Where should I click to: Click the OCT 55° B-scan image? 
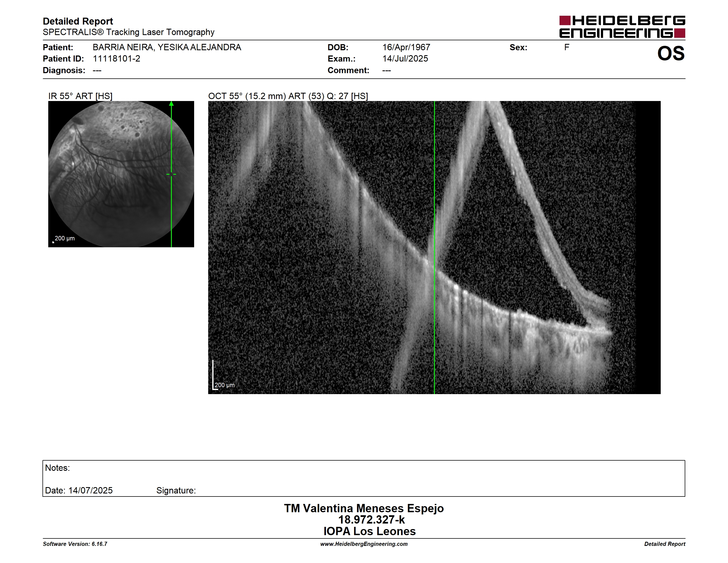(434, 248)
